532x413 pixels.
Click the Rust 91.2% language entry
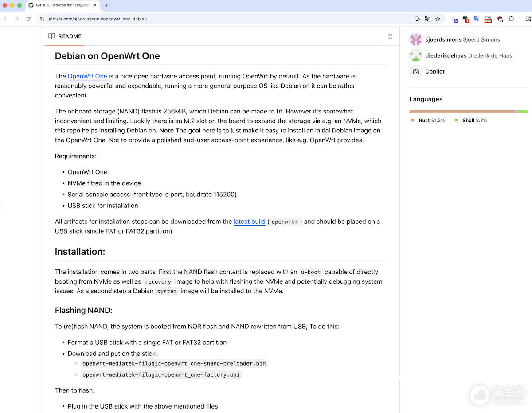(x=428, y=121)
